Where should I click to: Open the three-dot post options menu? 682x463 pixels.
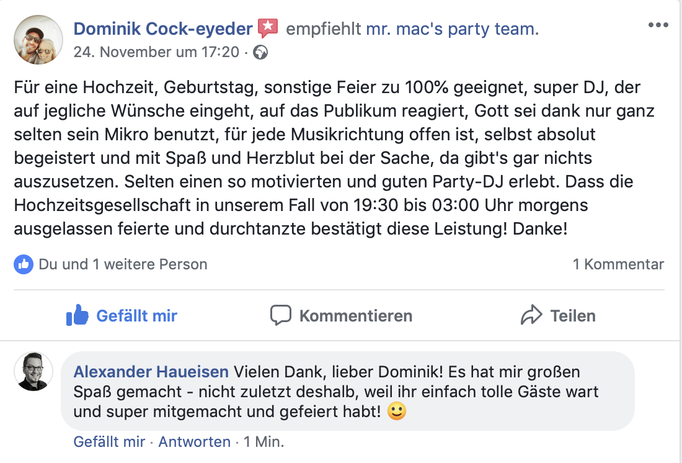click(657, 25)
